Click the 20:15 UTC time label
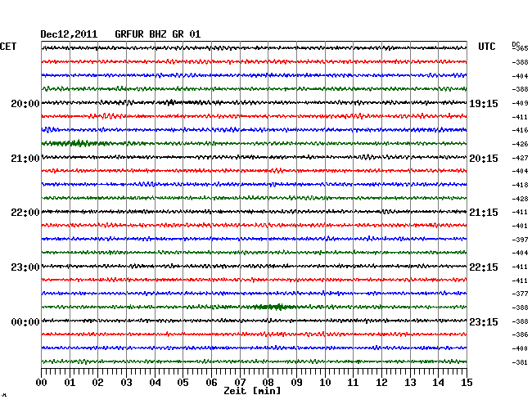The width and height of the screenshot is (532, 404). (484, 159)
